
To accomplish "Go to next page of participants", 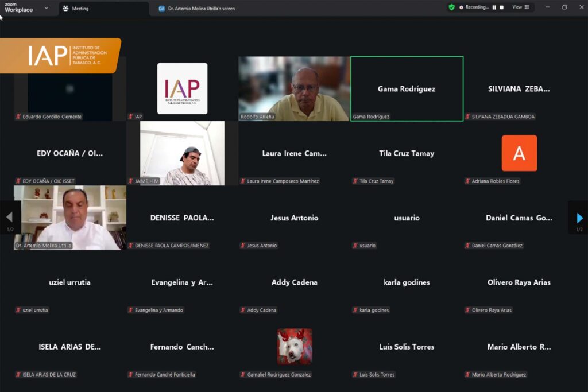I will point(579,218).
